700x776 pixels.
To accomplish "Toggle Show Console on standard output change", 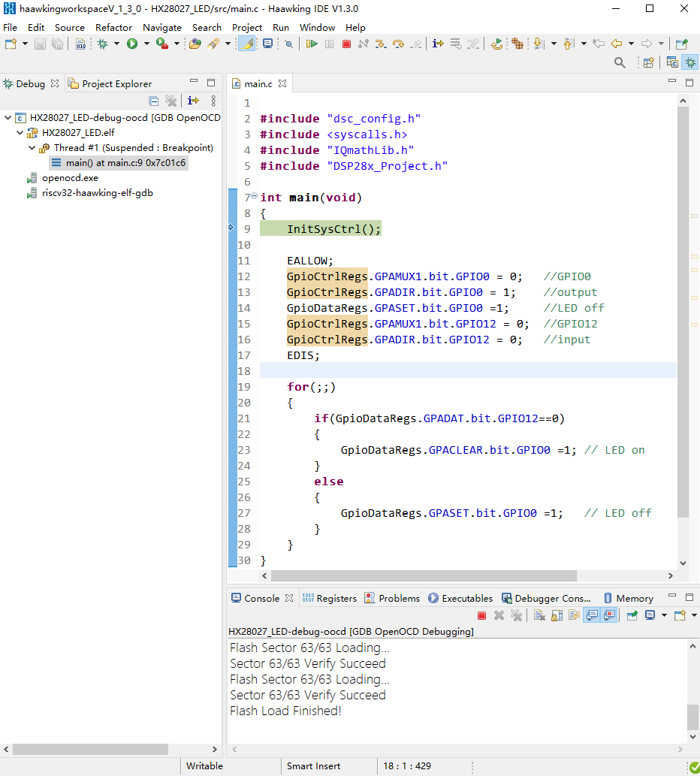I will click(x=592, y=616).
